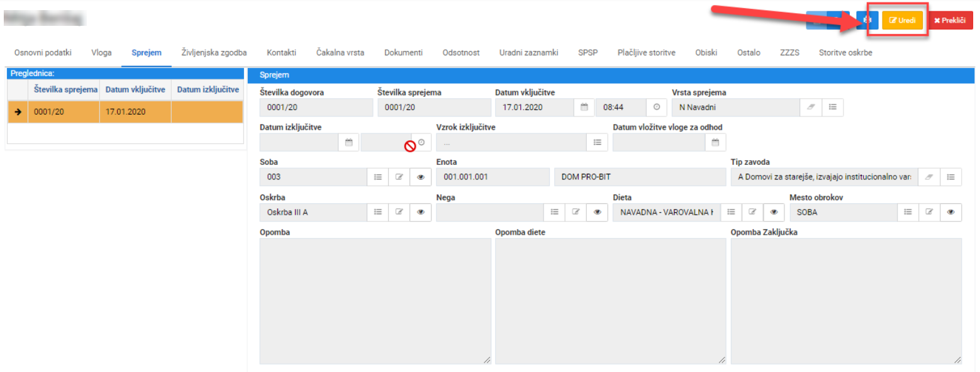The width and height of the screenshot is (980, 372).
Task: Open the Tip zavoda selection list
Action: pos(950,177)
